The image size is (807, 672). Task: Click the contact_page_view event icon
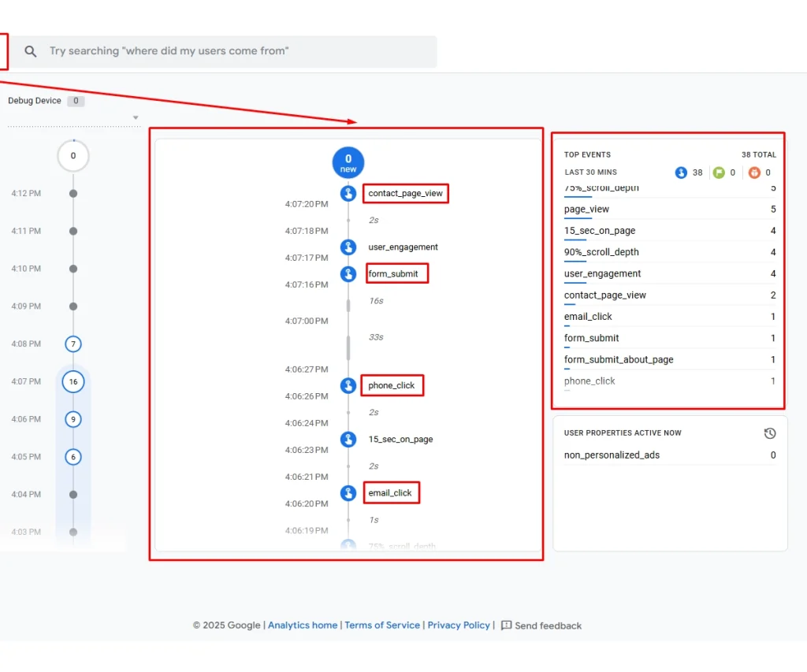[x=348, y=193]
